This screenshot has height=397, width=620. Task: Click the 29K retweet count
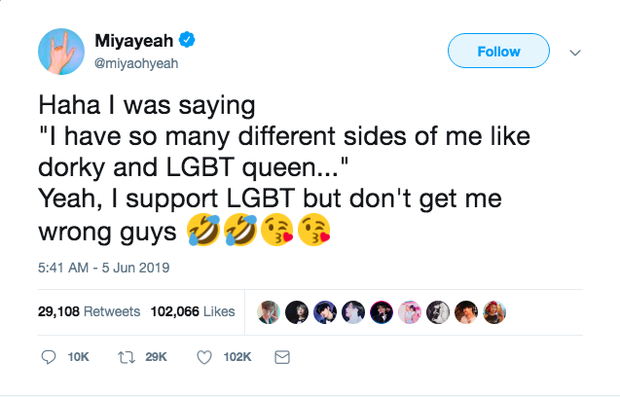[x=156, y=357]
